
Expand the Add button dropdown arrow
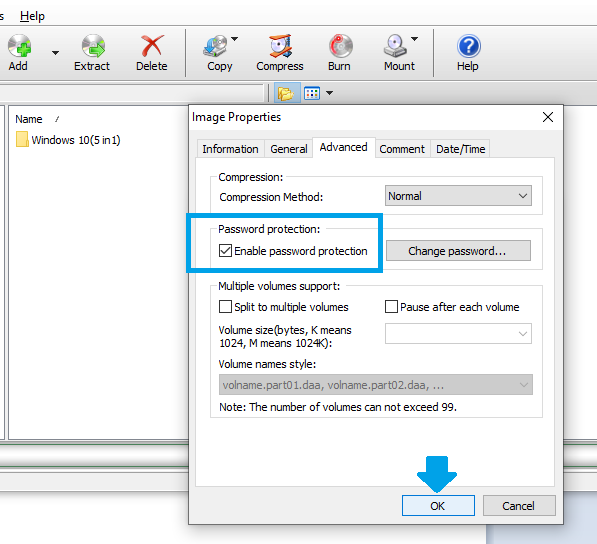pyautogui.click(x=56, y=53)
